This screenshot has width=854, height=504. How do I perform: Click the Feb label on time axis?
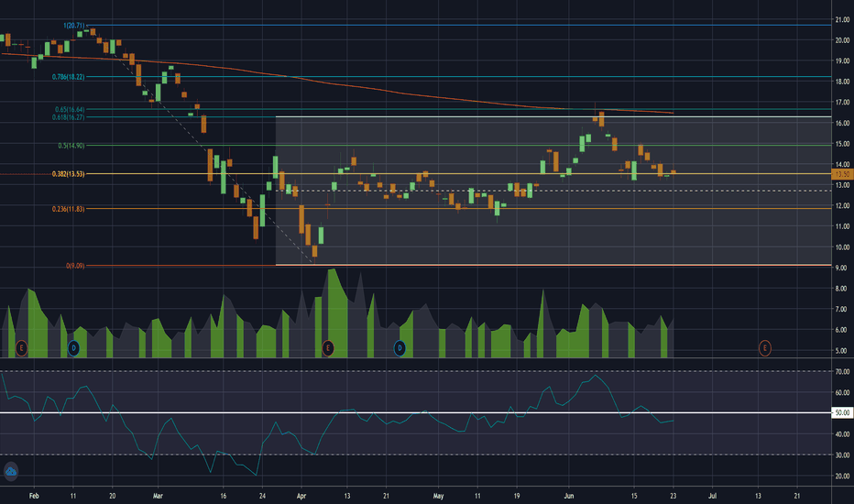tap(34, 496)
